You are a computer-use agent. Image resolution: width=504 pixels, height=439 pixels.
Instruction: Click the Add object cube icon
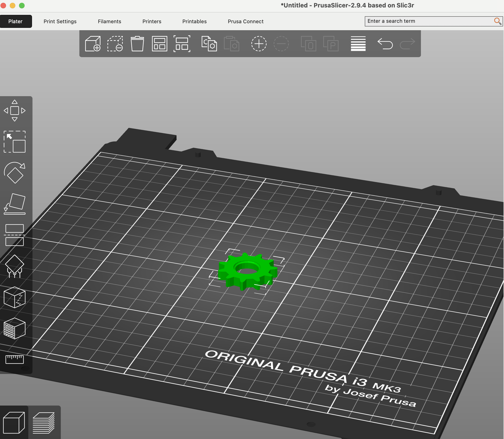[93, 44]
